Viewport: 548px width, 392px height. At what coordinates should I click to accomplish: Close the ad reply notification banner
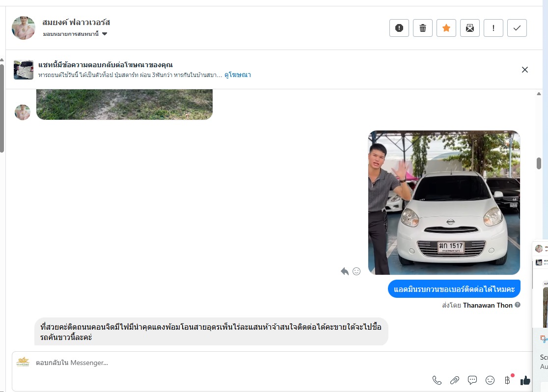click(524, 70)
